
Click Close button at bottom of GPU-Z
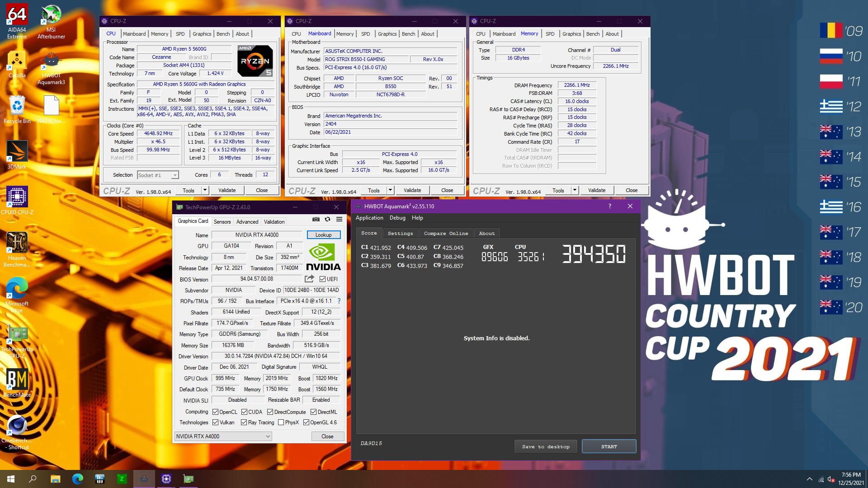327,436
